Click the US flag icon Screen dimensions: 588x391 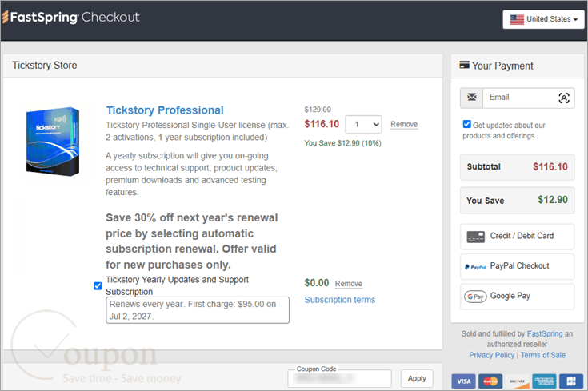point(517,19)
